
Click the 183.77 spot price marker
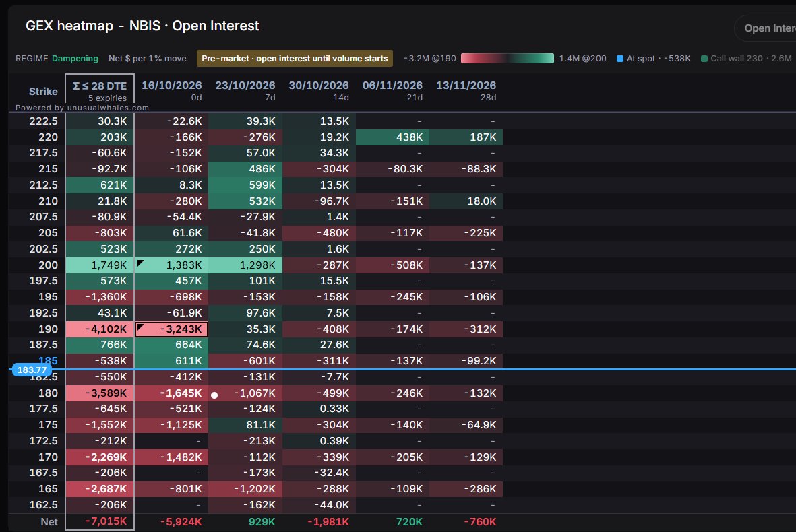32,370
